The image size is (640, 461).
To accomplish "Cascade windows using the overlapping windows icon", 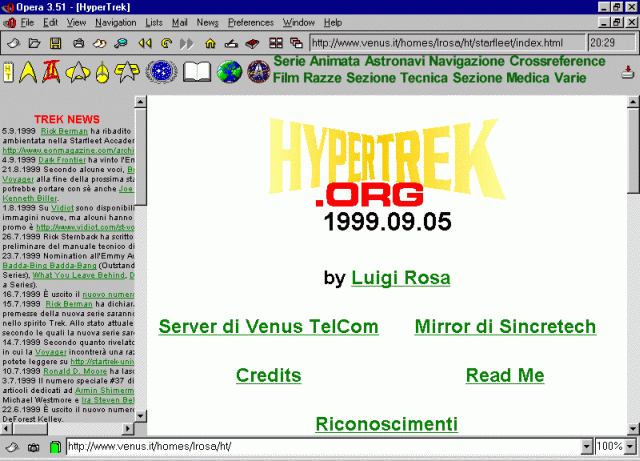I will [x=296, y=43].
